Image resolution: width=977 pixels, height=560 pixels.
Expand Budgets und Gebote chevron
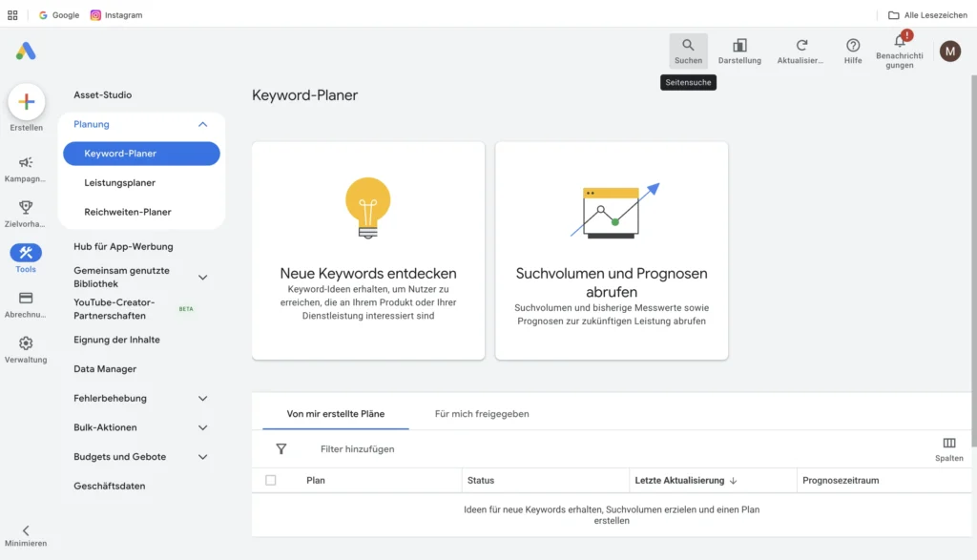pos(202,457)
